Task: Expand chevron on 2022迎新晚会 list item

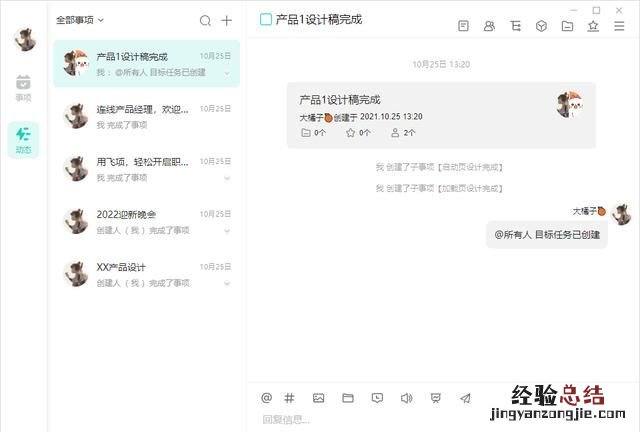Action: [227, 231]
